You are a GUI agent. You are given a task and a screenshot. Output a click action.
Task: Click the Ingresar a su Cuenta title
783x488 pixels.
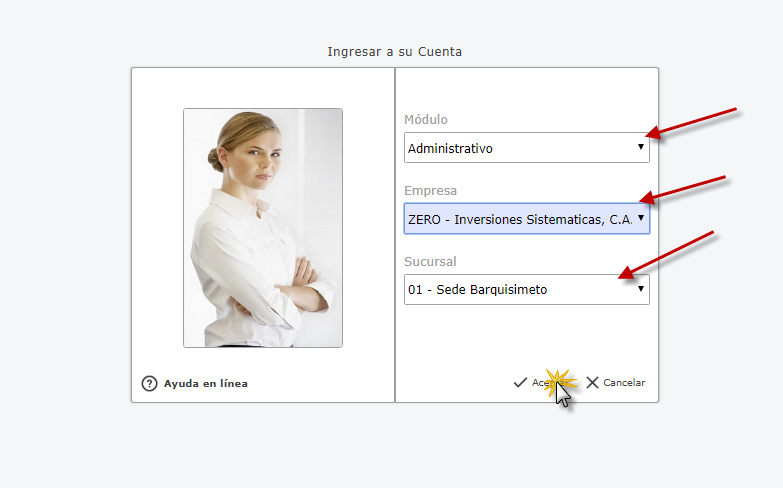pyautogui.click(x=394, y=51)
